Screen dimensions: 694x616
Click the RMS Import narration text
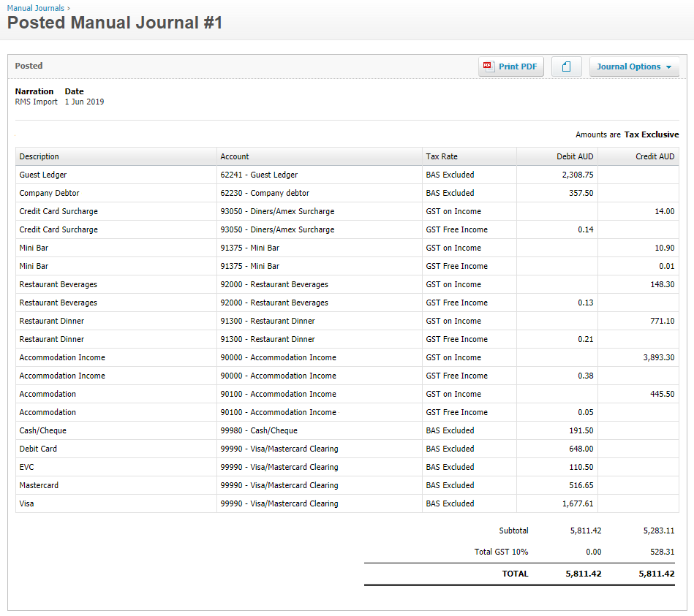pos(37,102)
